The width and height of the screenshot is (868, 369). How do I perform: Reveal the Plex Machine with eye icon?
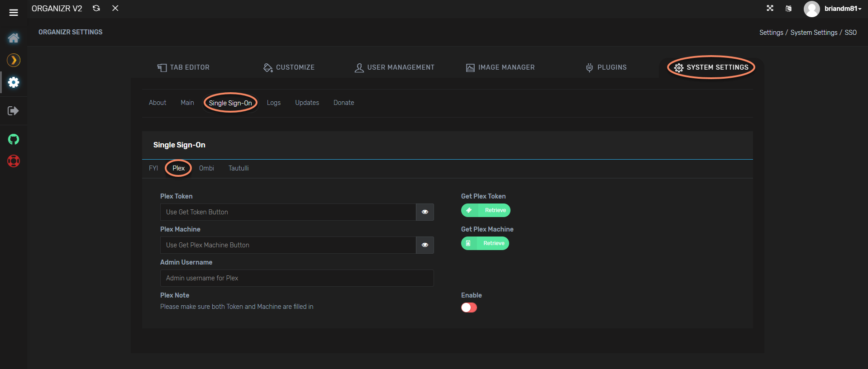pyautogui.click(x=425, y=245)
